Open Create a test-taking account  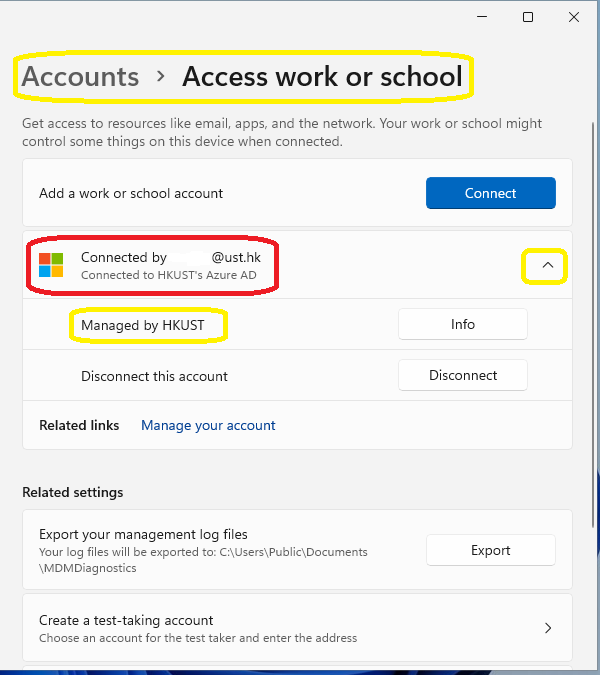click(x=297, y=628)
